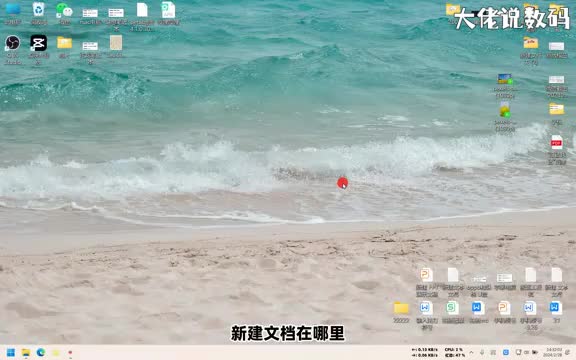Open the Windows Start menu
576x360 pixels.
coord(11,353)
